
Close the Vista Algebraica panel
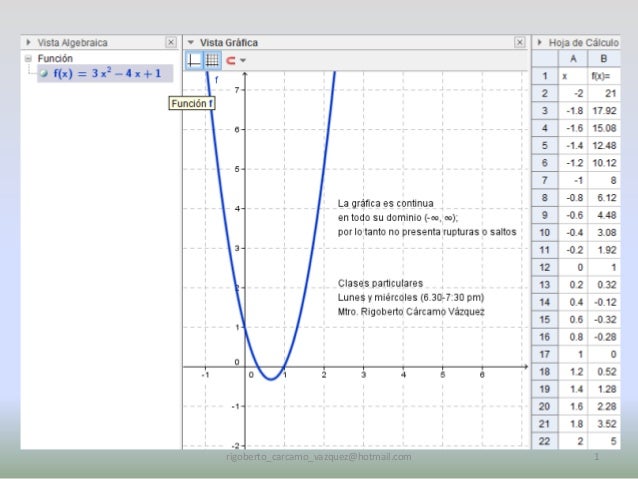point(170,43)
